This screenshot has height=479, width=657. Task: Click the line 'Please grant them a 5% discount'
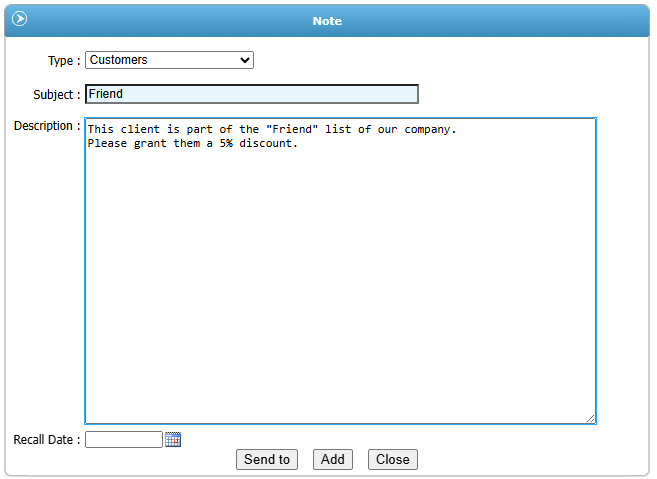(x=192, y=143)
